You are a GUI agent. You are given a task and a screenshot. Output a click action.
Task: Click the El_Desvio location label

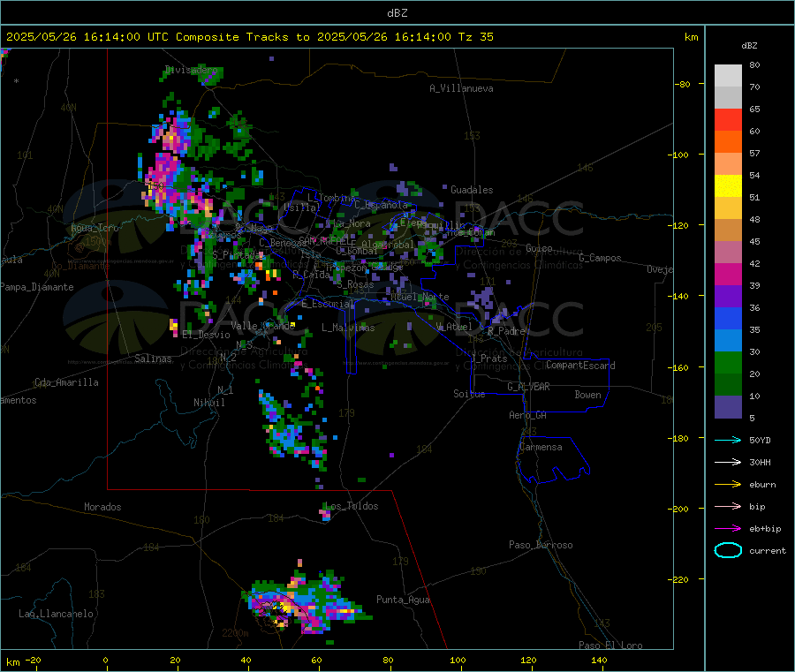(207, 335)
